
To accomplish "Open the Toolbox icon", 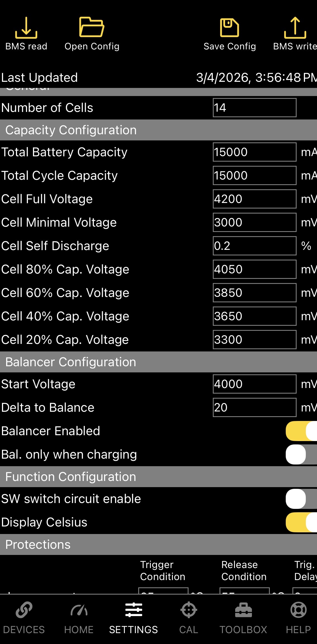I will coord(243,610).
